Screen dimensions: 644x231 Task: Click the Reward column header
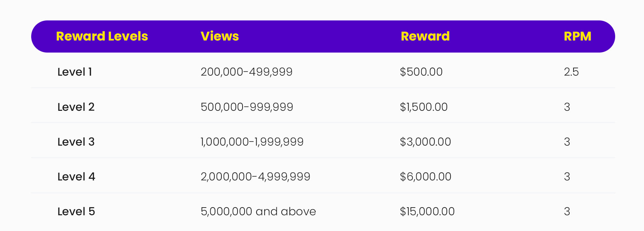click(x=425, y=36)
